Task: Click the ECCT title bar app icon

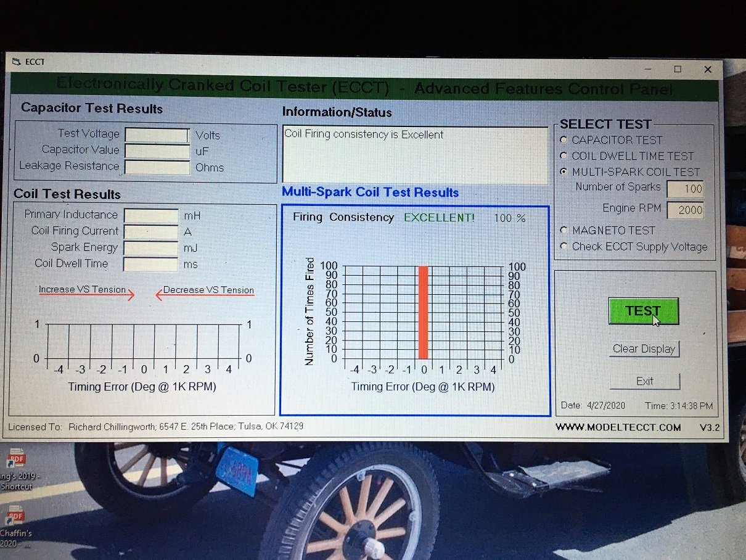Action: [15, 62]
